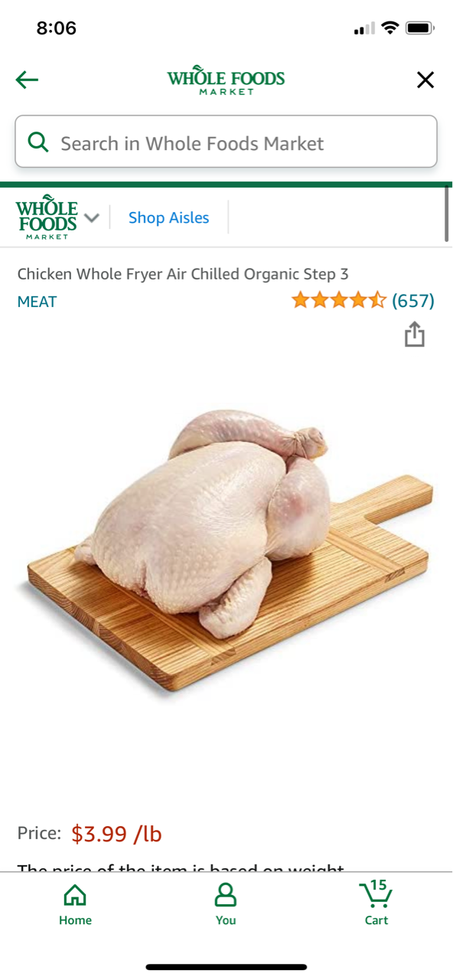Tap the Whole Foods logo beside Shop Aisles

coord(47,217)
